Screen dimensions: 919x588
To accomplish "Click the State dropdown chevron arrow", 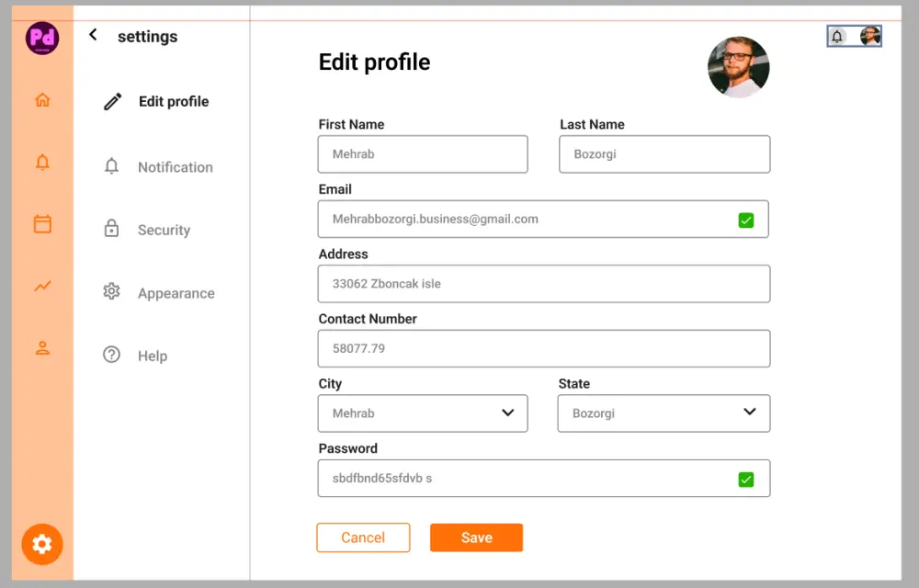I will point(749,412).
